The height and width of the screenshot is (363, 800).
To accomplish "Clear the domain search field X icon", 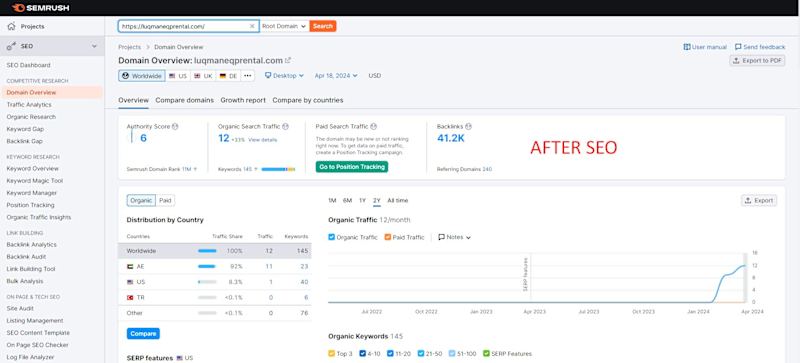I will (252, 26).
